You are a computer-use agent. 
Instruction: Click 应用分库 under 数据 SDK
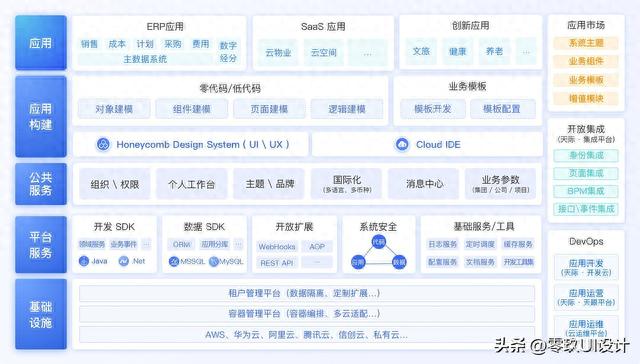(x=214, y=244)
